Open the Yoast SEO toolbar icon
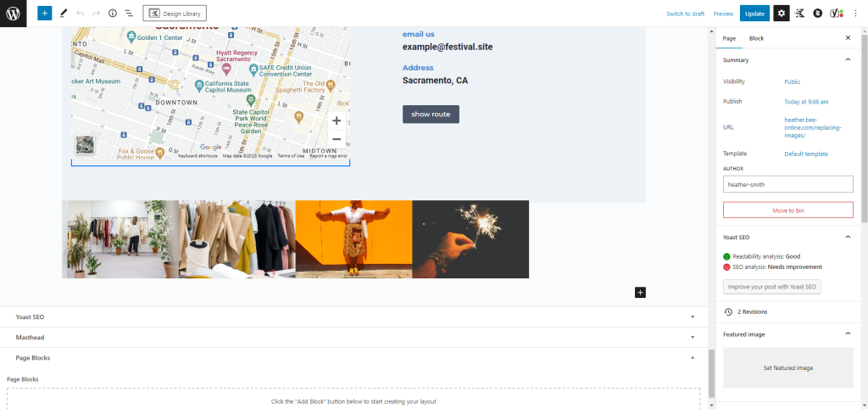Screen dimensions: 868x409 (x=836, y=14)
